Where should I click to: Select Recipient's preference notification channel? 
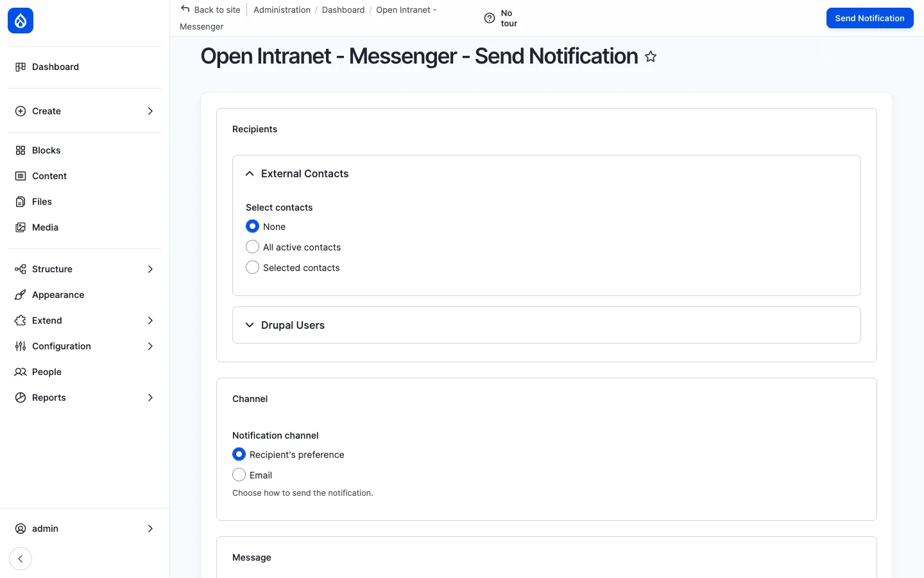pyautogui.click(x=239, y=454)
